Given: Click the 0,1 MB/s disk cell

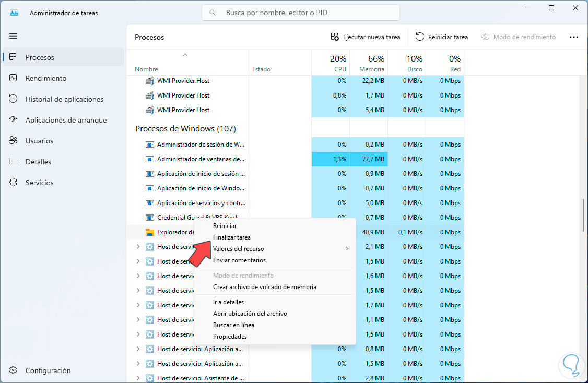Looking at the screenshot, I should 407,232.
